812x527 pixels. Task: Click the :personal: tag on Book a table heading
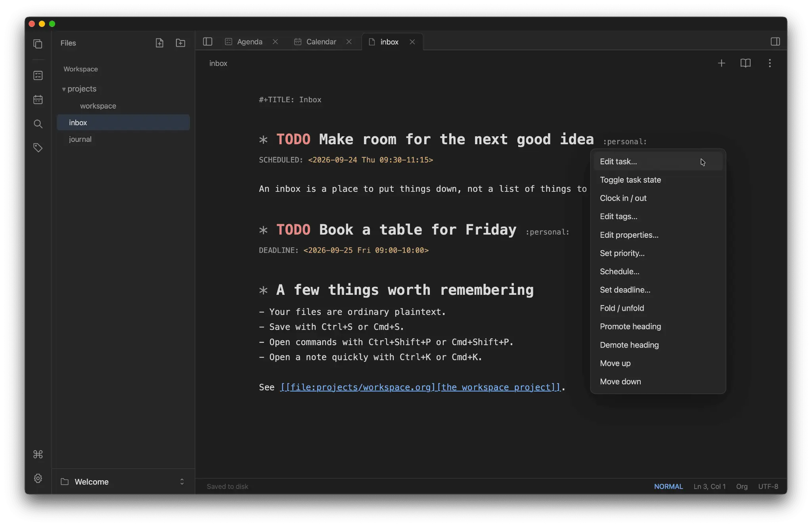pos(548,232)
